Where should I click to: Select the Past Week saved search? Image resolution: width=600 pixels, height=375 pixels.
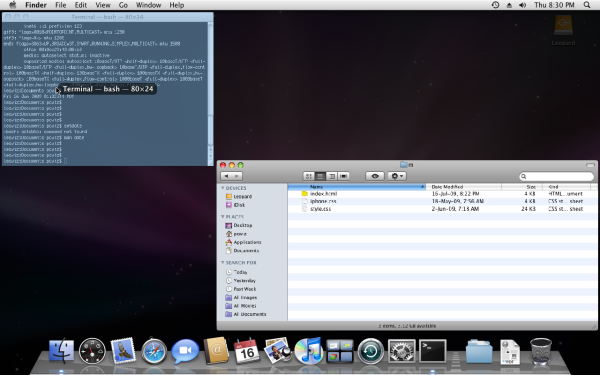(241, 289)
